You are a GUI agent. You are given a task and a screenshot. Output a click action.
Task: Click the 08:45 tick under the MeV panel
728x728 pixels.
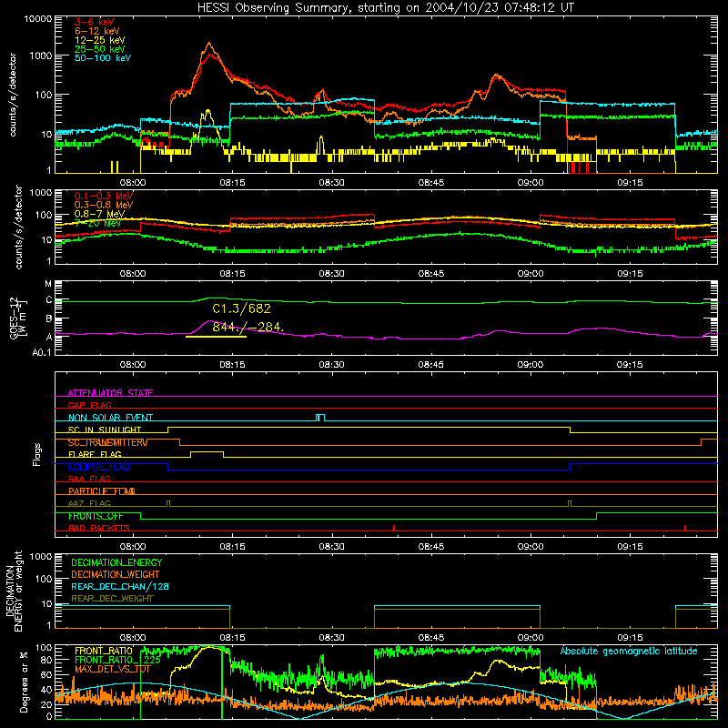tap(430, 274)
